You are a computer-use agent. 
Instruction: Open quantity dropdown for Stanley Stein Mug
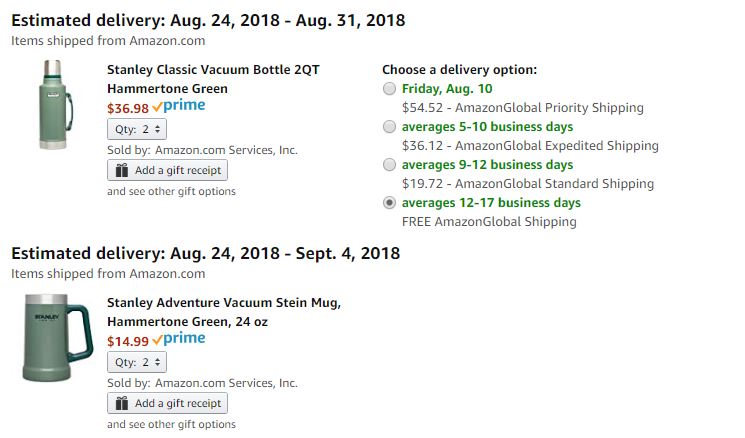click(x=137, y=362)
